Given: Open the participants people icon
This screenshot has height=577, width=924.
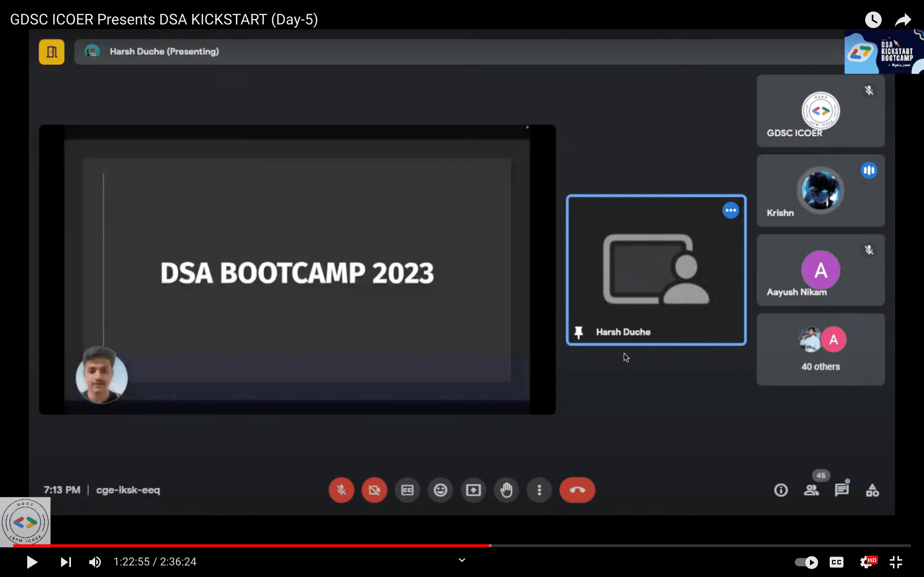Looking at the screenshot, I should click(811, 490).
